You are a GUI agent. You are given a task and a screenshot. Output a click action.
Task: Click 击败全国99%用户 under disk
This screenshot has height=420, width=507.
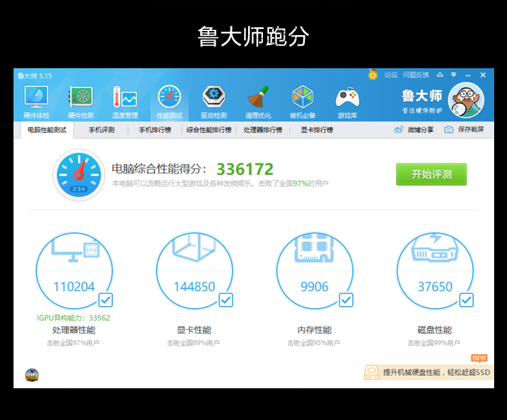point(434,343)
